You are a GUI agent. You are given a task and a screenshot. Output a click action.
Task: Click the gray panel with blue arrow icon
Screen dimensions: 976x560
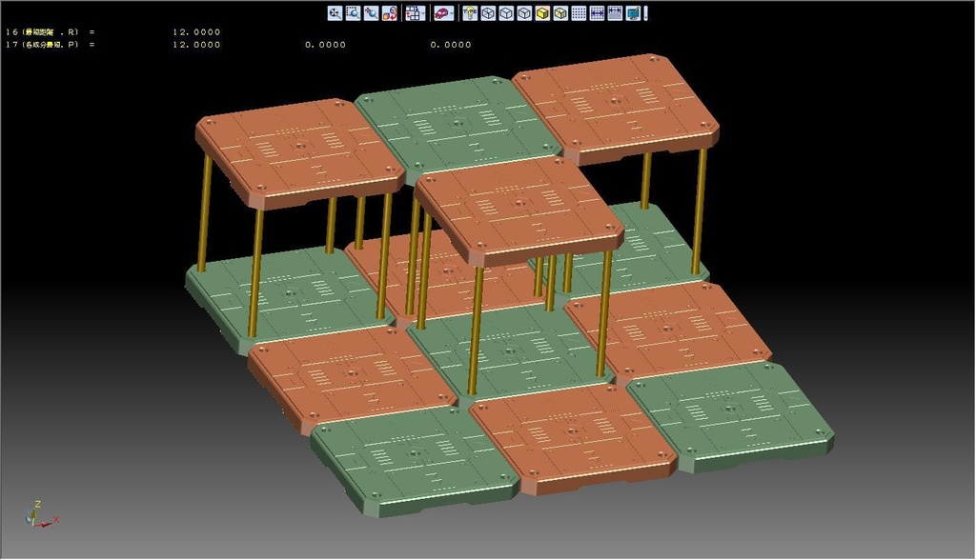coord(615,13)
